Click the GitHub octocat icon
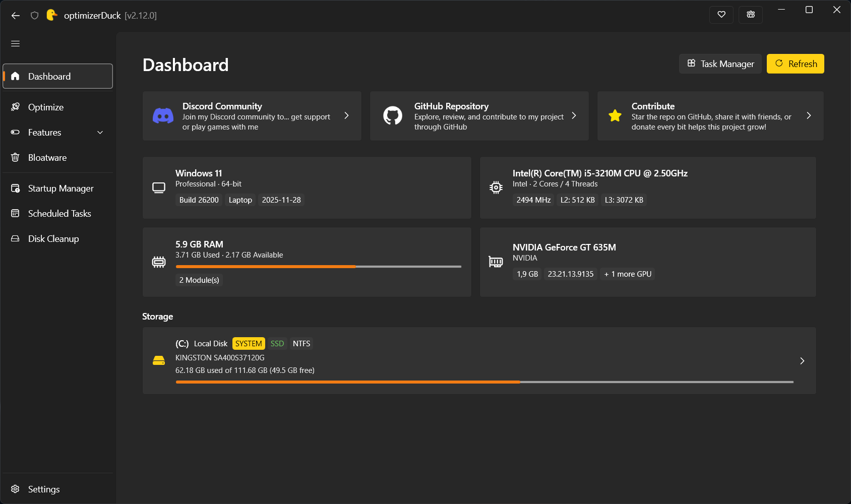The width and height of the screenshot is (851, 504). (393, 116)
